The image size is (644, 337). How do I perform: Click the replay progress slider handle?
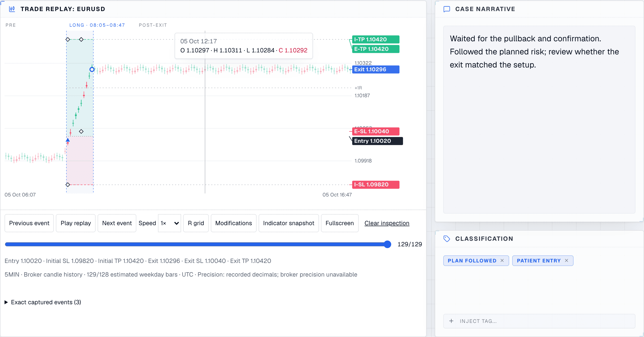tap(387, 244)
